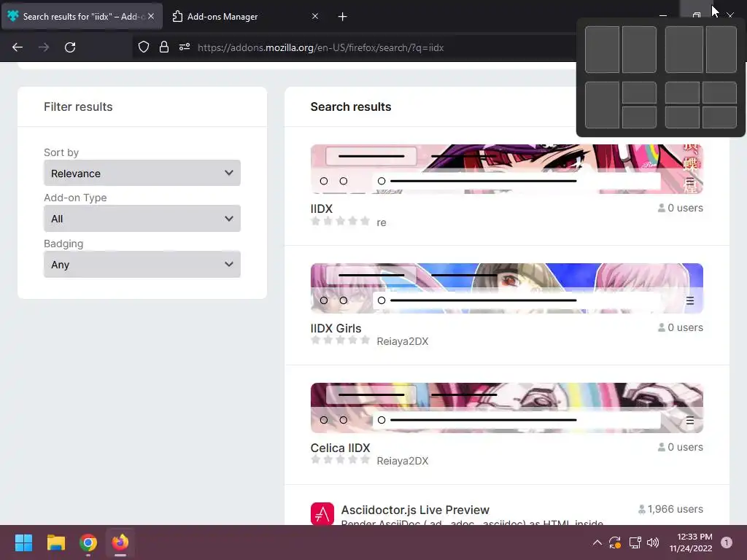Click the star rating under IIDX Girls
This screenshot has width=747, height=560.
click(340, 340)
